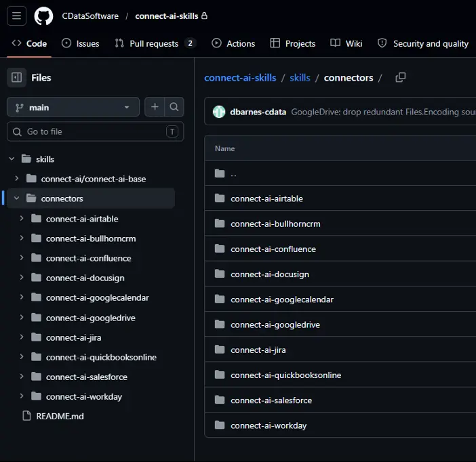Open connect-ai-airtable name in file list
This screenshot has height=462, width=476.
point(267,198)
